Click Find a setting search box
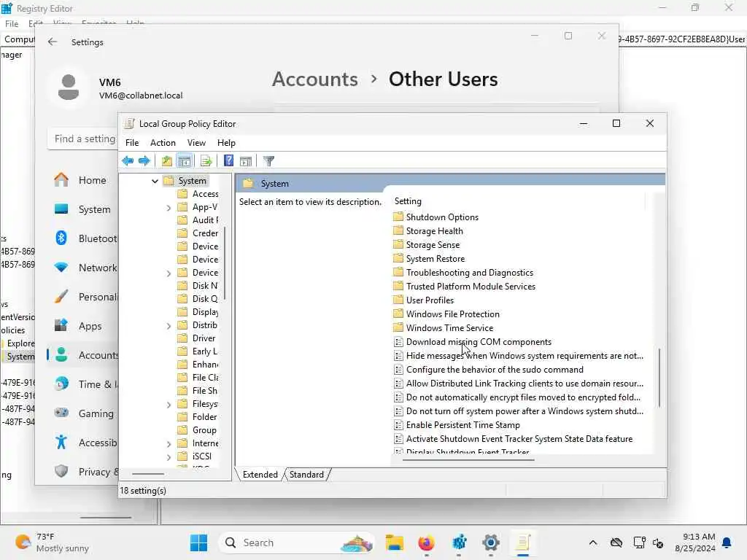 point(84,139)
